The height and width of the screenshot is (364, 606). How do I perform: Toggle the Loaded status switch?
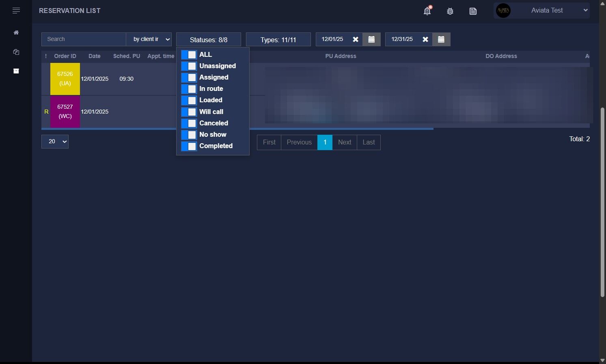pos(189,100)
